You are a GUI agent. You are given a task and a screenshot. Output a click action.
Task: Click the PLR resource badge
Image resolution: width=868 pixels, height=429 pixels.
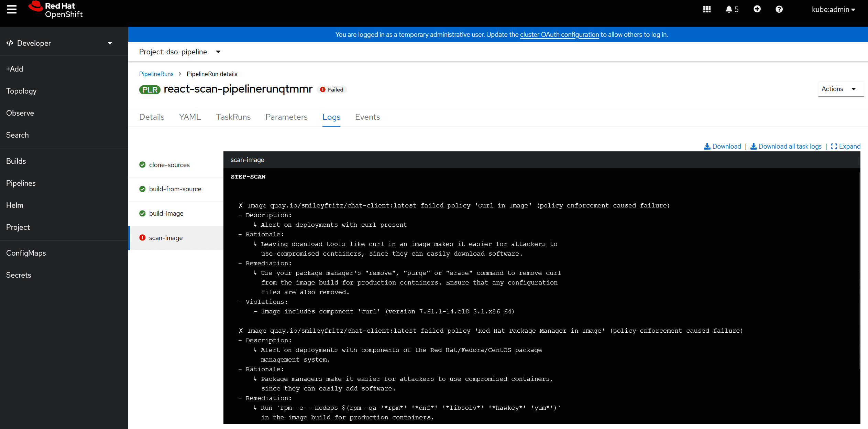point(150,90)
